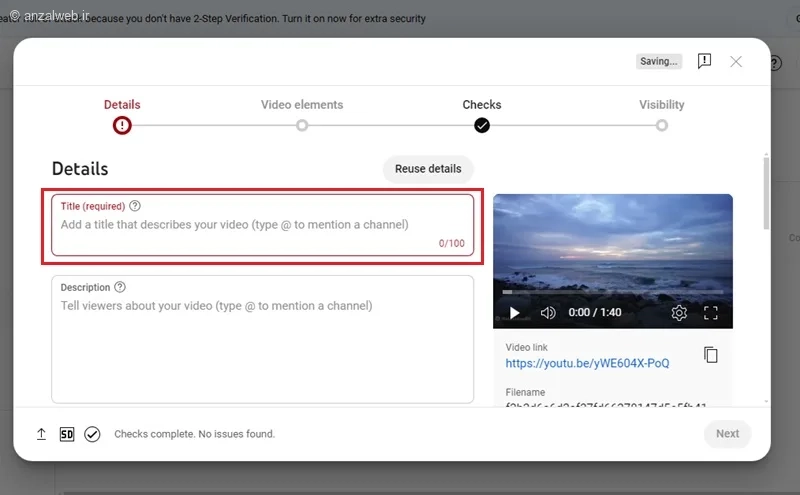
Task: Mute the video preview volume
Action: coord(548,312)
